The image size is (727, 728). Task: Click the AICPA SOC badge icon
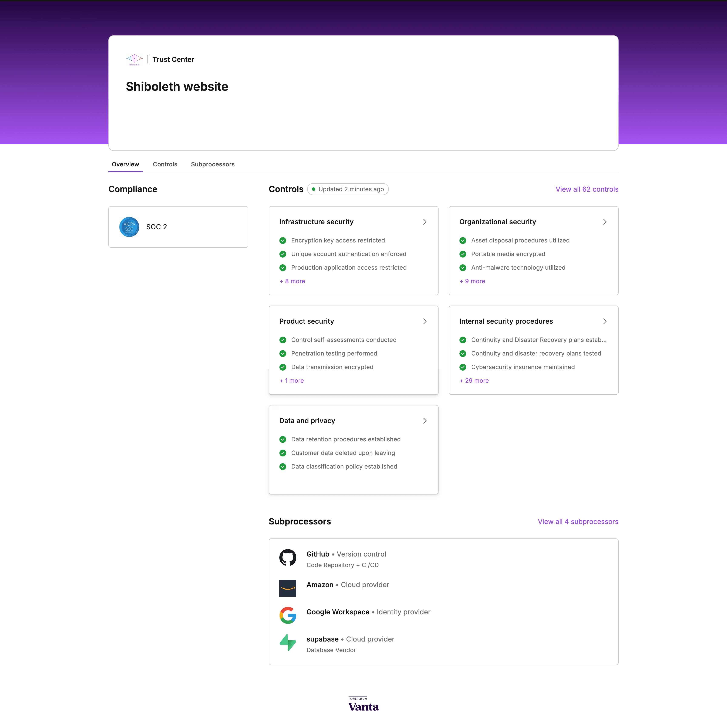129,227
